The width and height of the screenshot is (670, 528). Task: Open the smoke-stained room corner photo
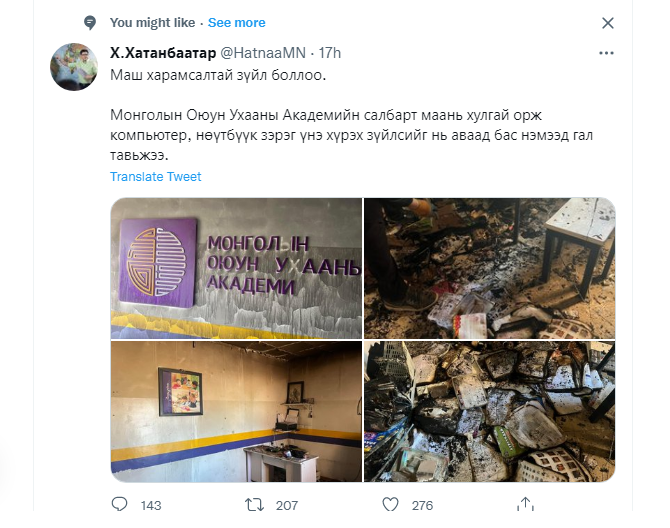(x=236, y=411)
